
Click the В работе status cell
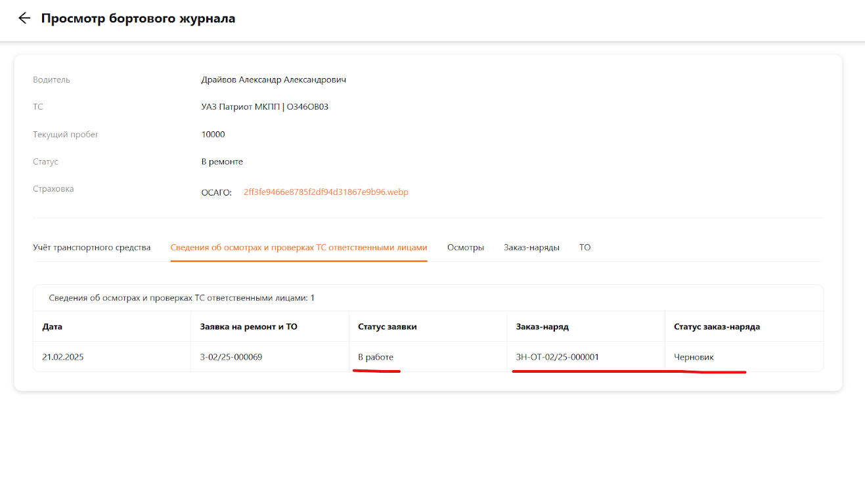coord(376,357)
